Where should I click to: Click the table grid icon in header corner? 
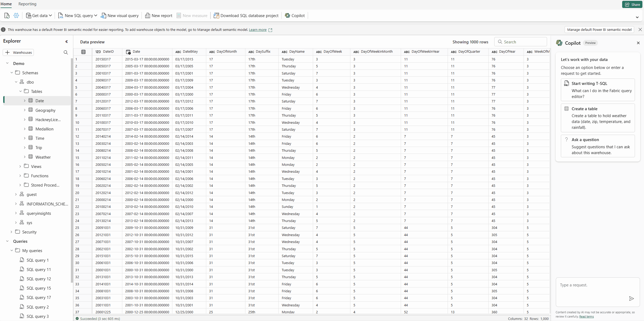pos(83,52)
